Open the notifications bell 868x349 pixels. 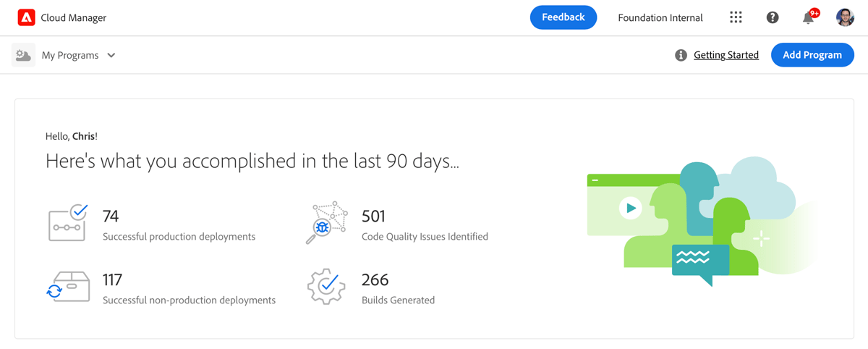coord(809,17)
